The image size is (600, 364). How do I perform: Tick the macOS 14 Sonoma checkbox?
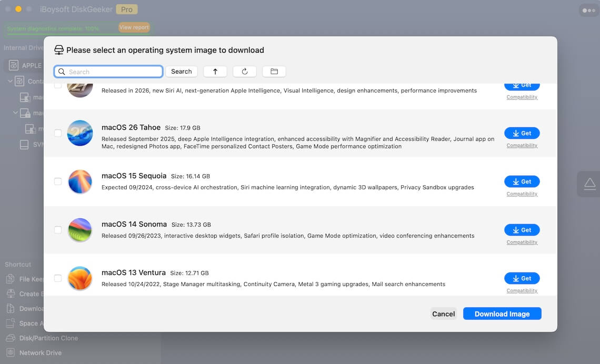[58, 230]
